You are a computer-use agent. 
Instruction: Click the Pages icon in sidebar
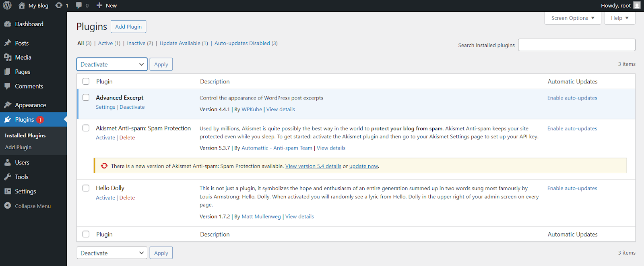click(8, 72)
